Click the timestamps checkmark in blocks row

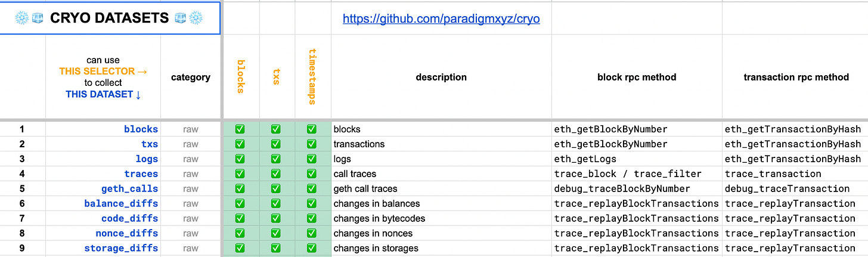(312, 129)
